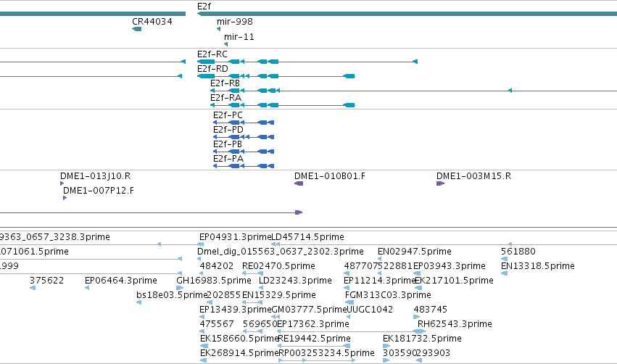Click EN13318.5prime EST label
Viewport: 617px width, 364px height.
[x=538, y=266]
